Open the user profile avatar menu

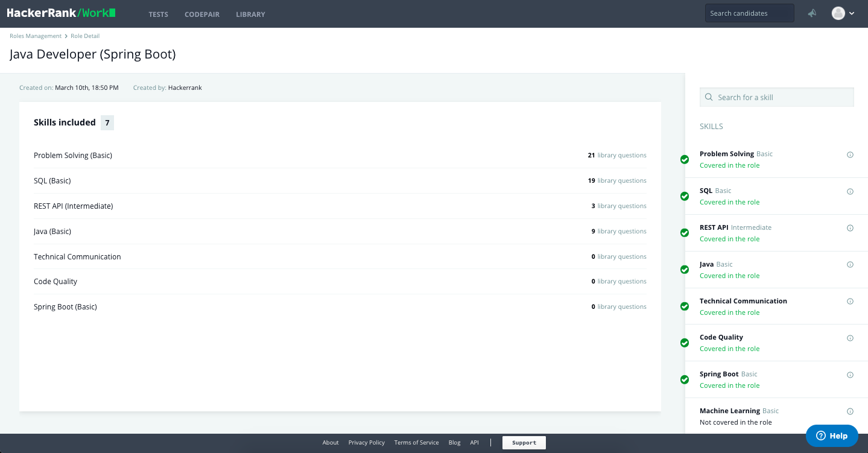(842, 13)
